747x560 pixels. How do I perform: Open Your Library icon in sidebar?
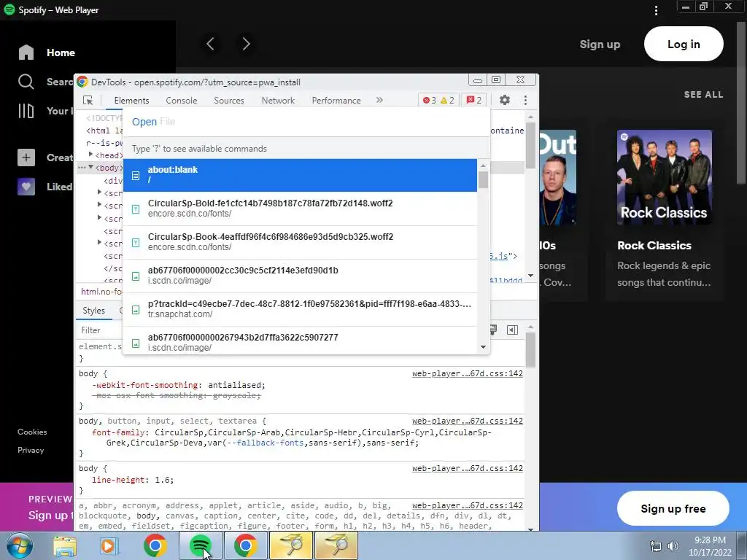(26, 111)
